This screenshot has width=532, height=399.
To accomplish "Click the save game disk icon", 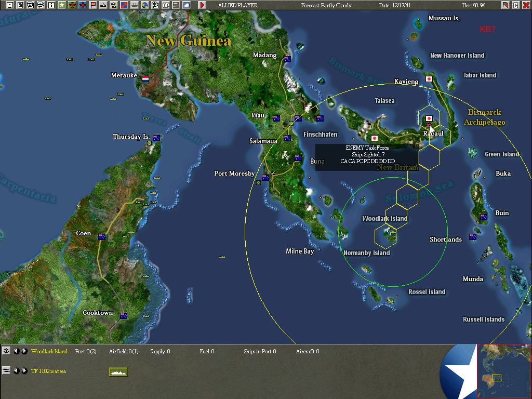I will tap(9, 5).
